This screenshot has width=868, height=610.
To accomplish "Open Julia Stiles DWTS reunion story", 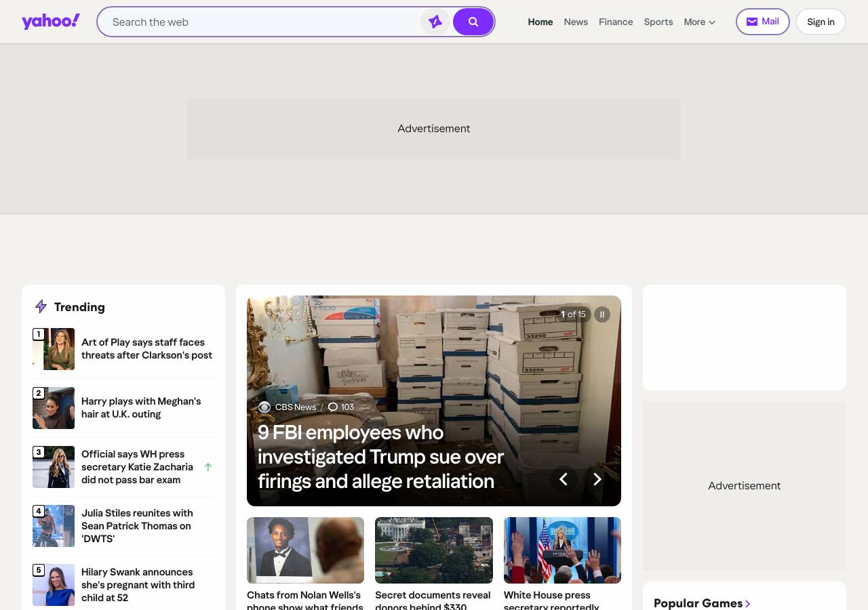I will point(137,526).
